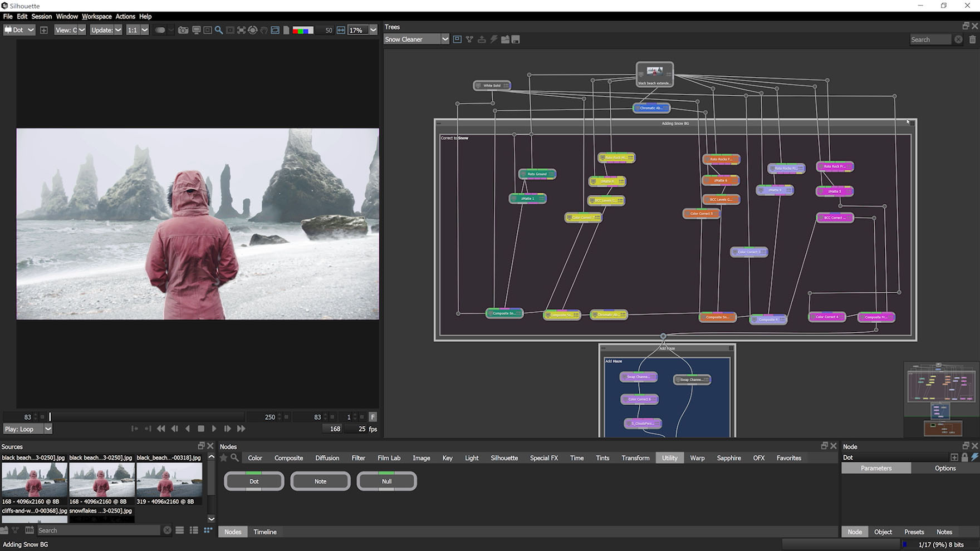
Task: Open the Session menu
Action: pyautogui.click(x=41, y=17)
